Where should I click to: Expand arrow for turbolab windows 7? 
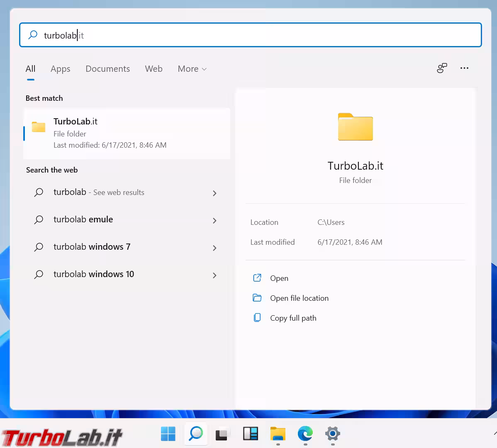tap(214, 248)
